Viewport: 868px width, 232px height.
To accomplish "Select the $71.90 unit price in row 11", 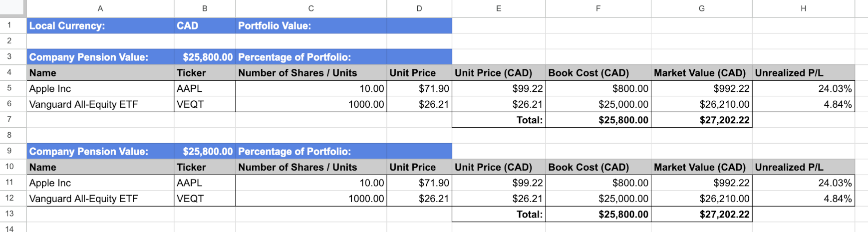I will click(419, 183).
